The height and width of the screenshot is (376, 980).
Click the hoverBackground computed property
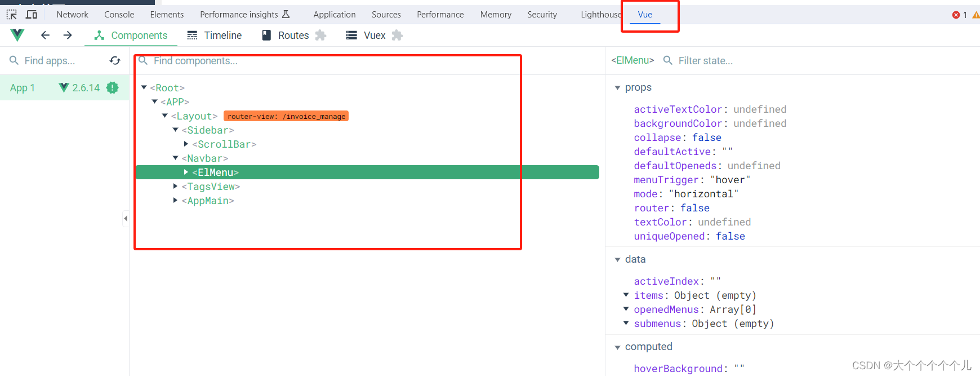click(678, 369)
